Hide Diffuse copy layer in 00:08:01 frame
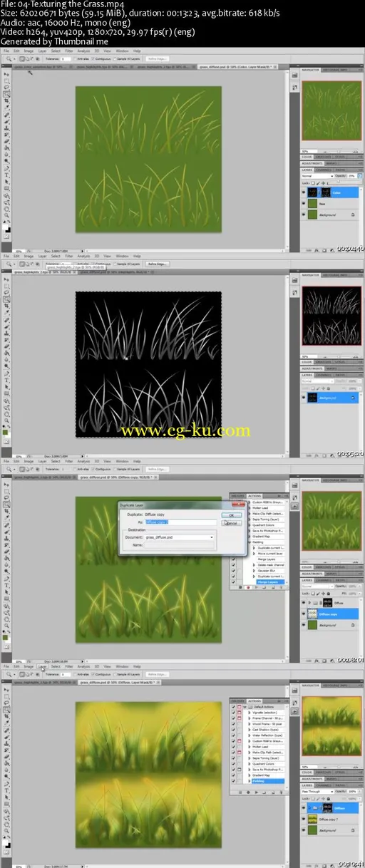Viewport: 365px width, 868px height. point(304,614)
